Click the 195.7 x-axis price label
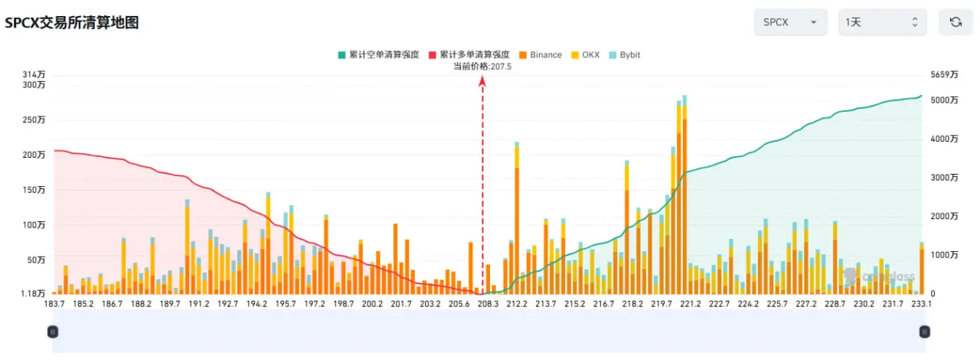The image size is (980, 363). 286,304
